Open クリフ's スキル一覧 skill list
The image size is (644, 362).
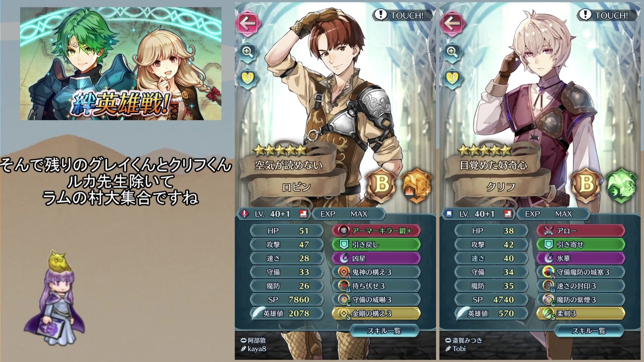coord(589,330)
